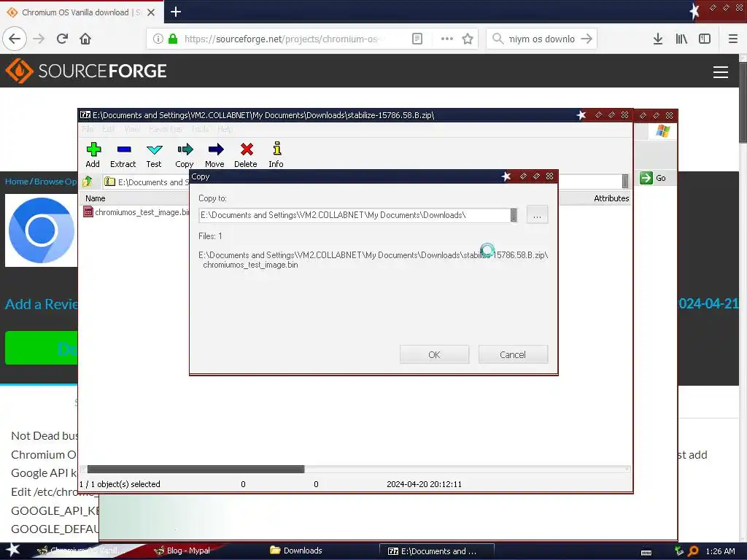The height and width of the screenshot is (560, 747).
Task: Open page actions three-dot menu
Action: tap(447, 39)
